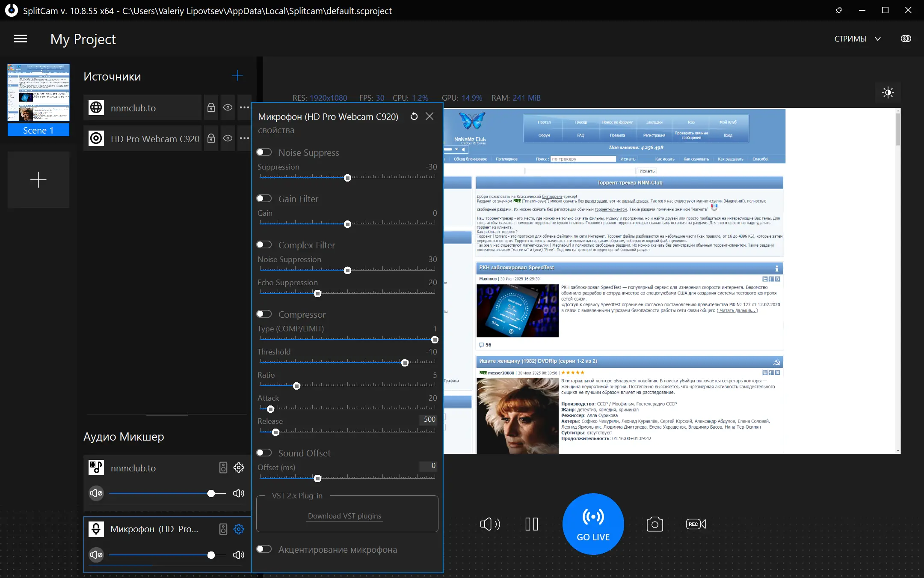924x578 pixels.
Task: Turn on the Compressor toggle
Action: click(x=264, y=314)
